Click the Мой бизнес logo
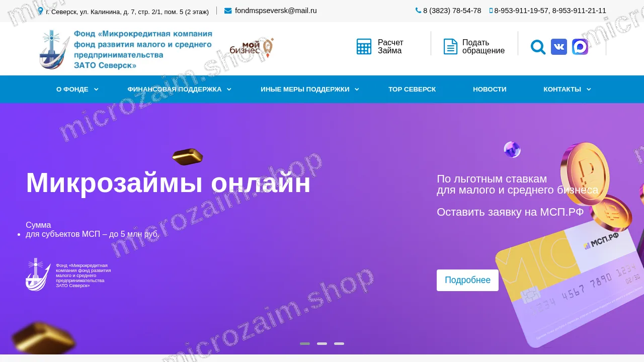The height and width of the screenshot is (362, 644). pos(252,48)
